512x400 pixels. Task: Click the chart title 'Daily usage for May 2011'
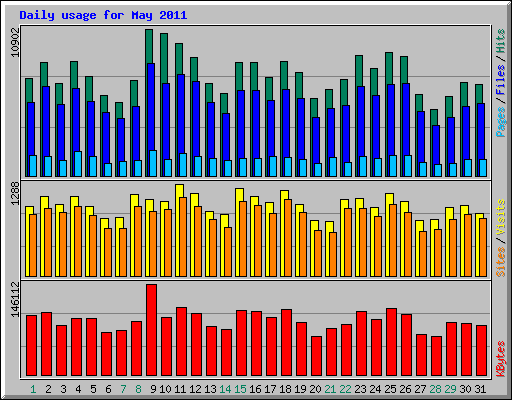click(103, 15)
